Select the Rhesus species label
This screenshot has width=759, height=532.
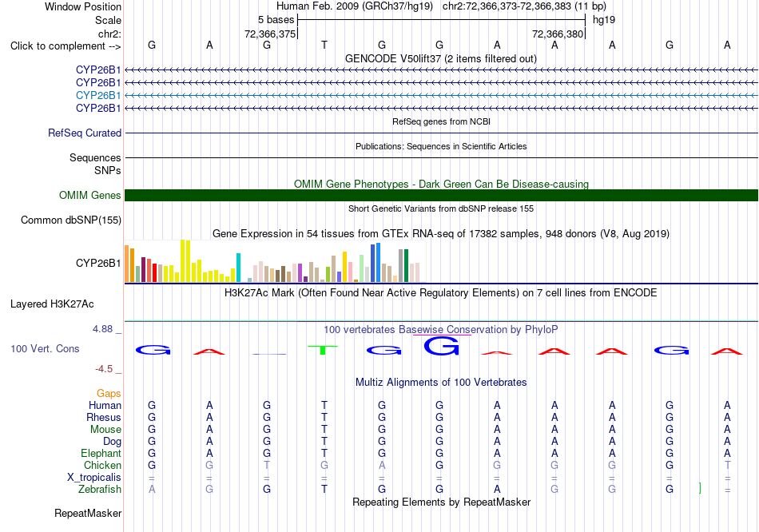coord(104,417)
